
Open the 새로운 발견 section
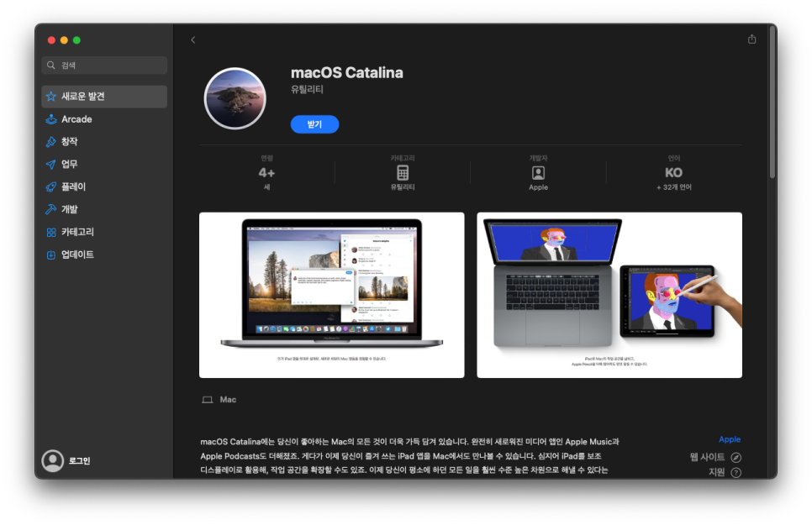[104, 97]
